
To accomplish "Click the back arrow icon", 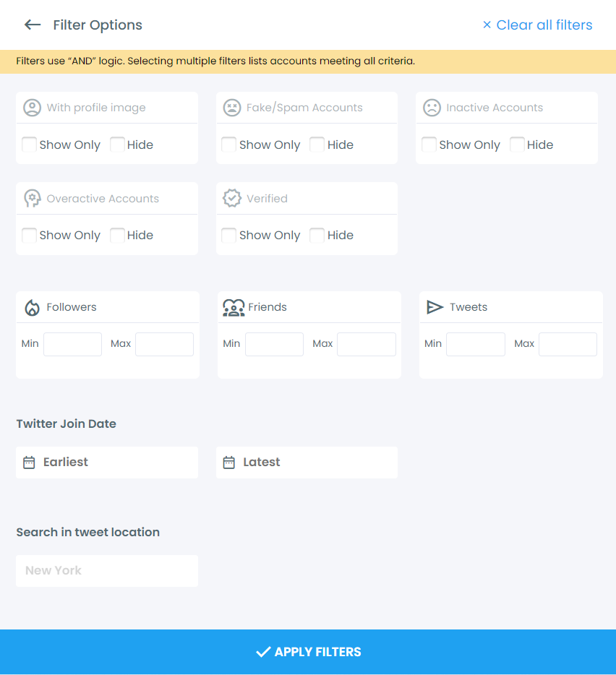I will tap(32, 24).
